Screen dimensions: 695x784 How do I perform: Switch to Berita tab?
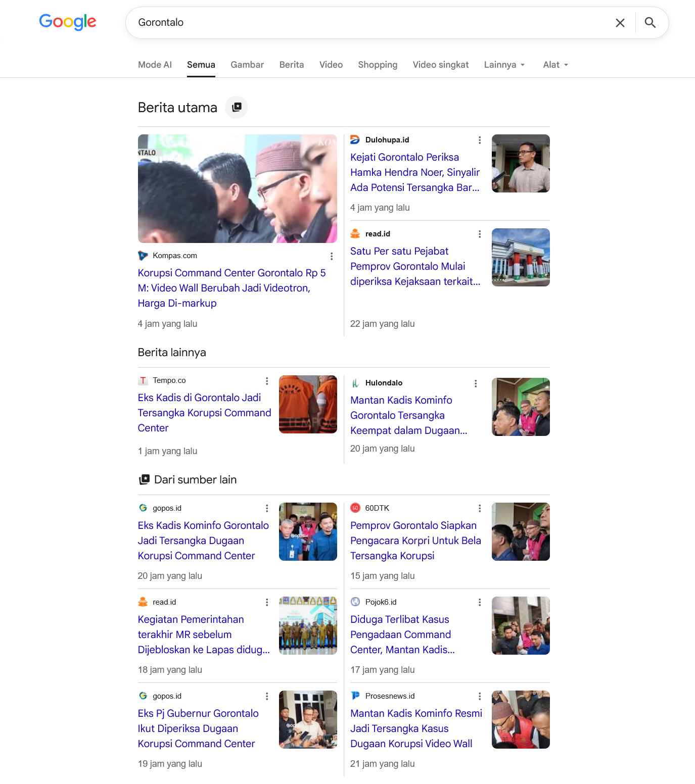coord(292,65)
